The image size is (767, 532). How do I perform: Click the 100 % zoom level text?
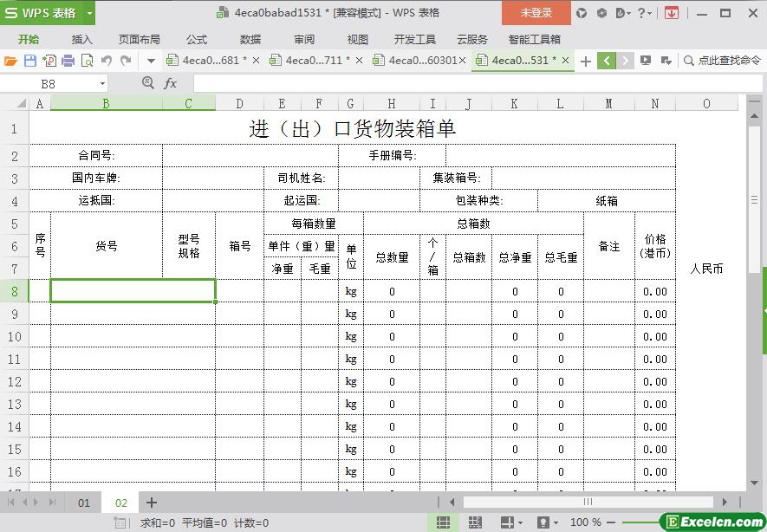pyautogui.click(x=585, y=522)
